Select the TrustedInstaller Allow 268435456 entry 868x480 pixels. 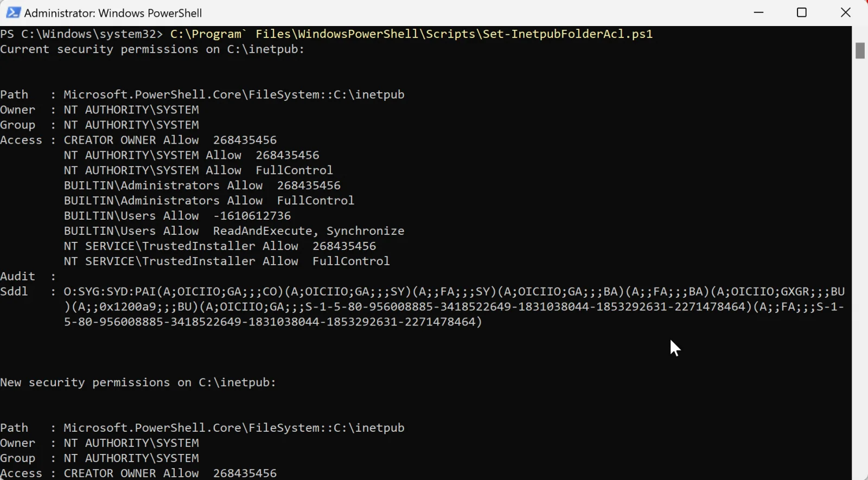point(220,246)
